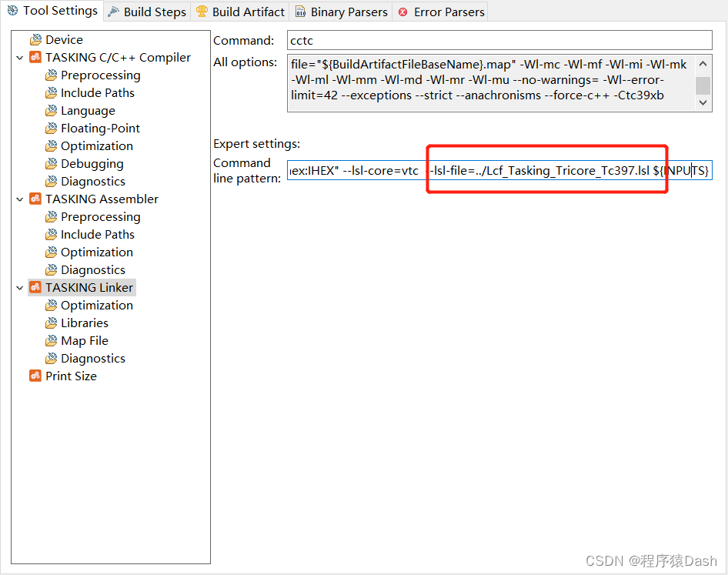Click the folder icon beside Device
This screenshot has height=575, width=728.
pos(37,39)
